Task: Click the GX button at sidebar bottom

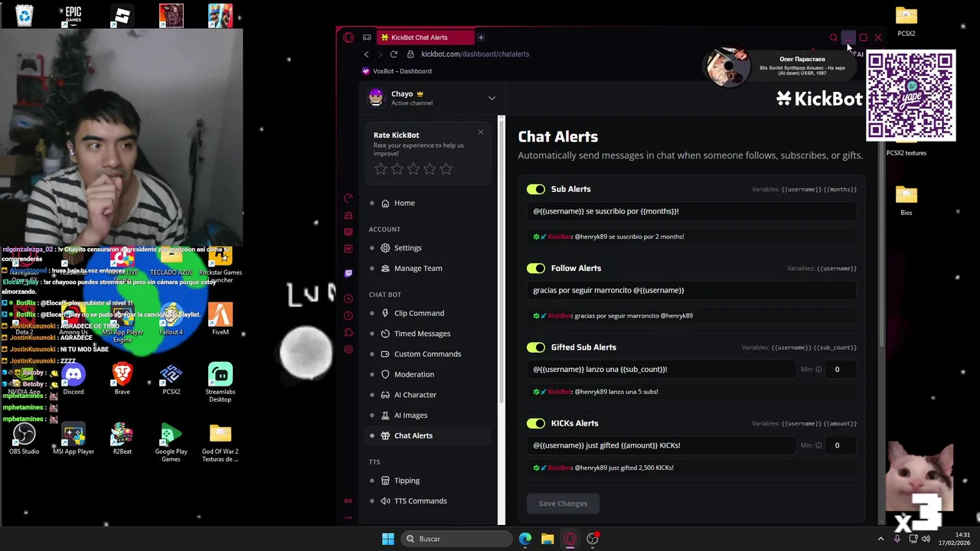Action: click(348, 500)
